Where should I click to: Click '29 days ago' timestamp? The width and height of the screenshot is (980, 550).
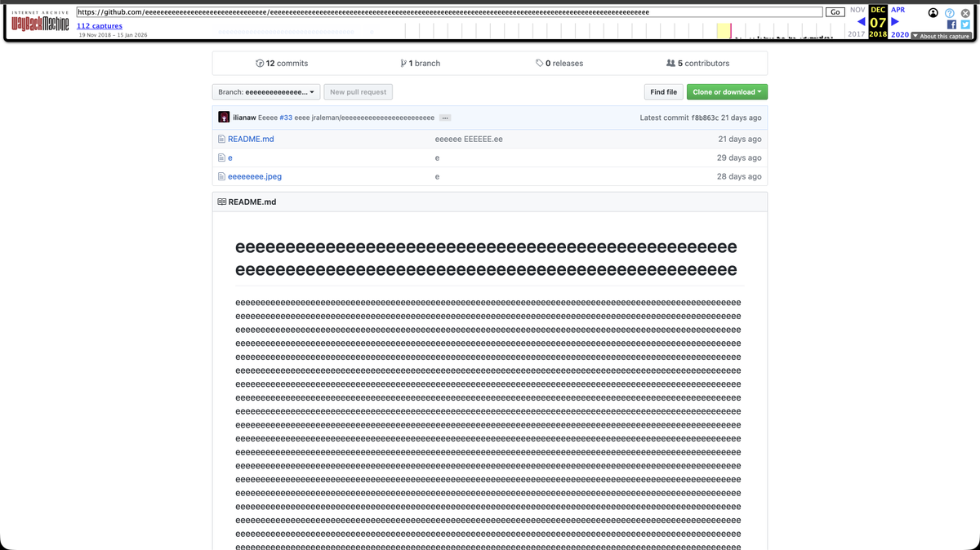(x=739, y=157)
